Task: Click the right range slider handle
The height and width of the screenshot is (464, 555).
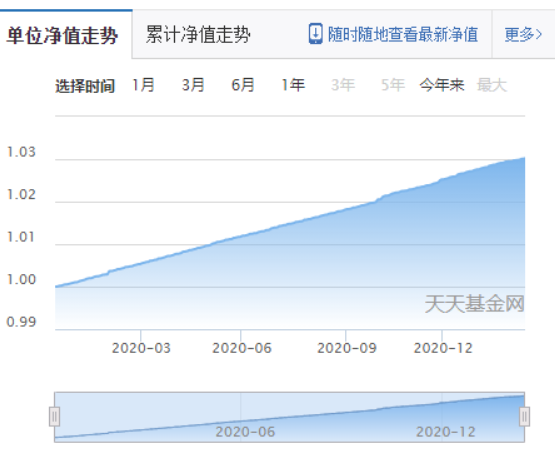Action: click(525, 417)
